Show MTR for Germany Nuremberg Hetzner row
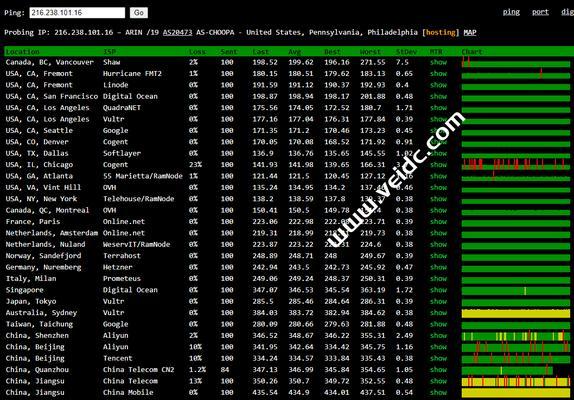The image size is (574, 400). [x=438, y=267]
